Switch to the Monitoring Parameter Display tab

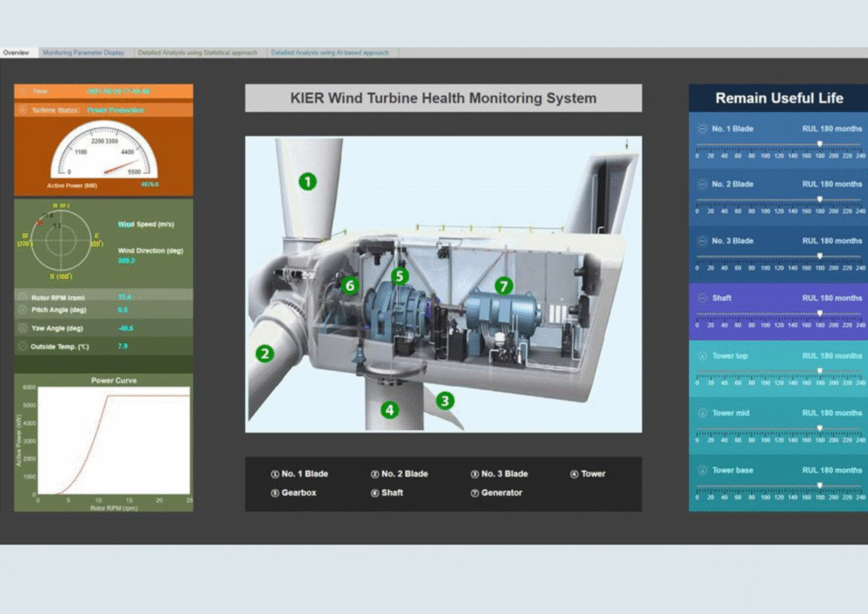click(83, 53)
